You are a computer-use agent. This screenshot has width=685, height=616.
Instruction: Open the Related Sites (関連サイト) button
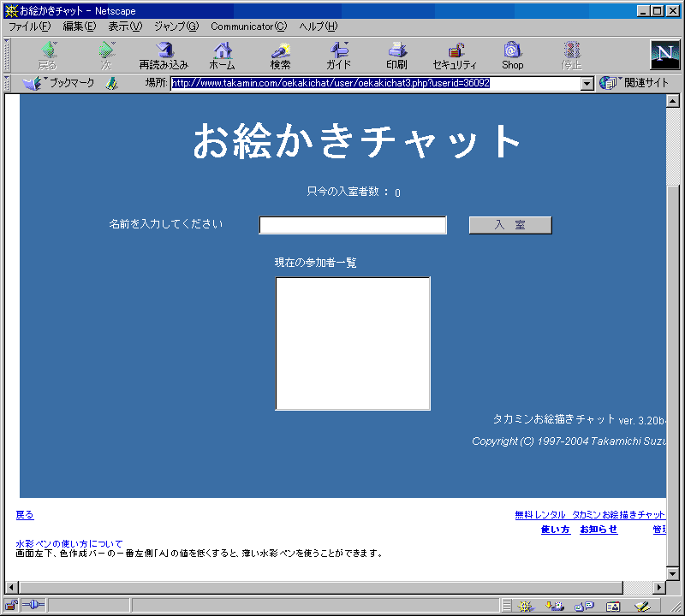click(634, 82)
